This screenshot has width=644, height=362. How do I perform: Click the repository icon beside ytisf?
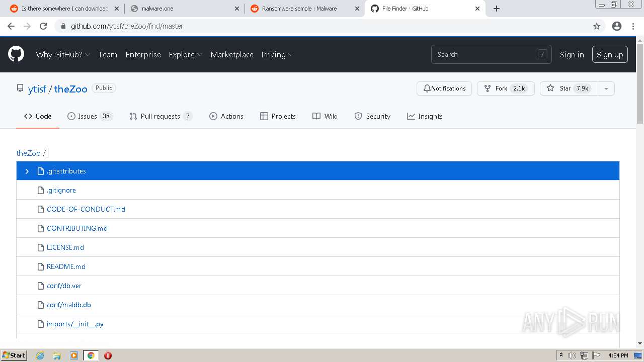tap(20, 88)
